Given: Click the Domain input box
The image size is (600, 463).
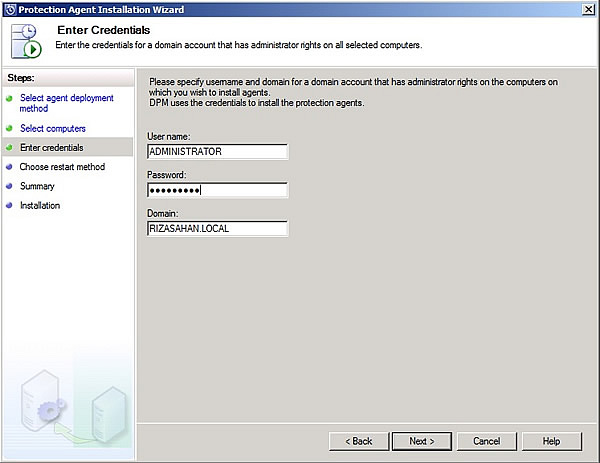Looking at the screenshot, I should click(217, 229).
